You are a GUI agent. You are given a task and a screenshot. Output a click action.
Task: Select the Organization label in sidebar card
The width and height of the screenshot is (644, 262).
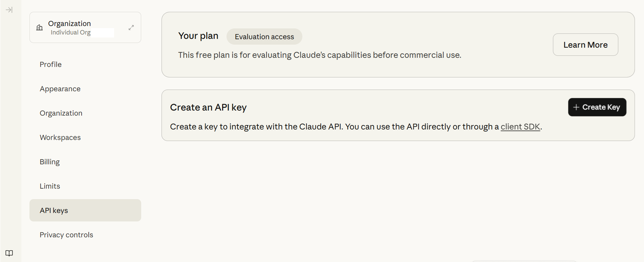[69, 23]
